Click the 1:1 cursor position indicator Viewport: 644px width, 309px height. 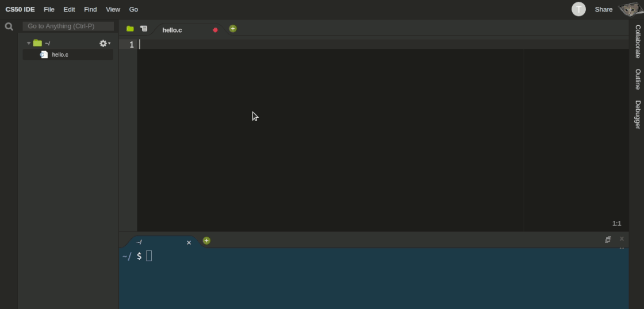[x=616, y=223]
